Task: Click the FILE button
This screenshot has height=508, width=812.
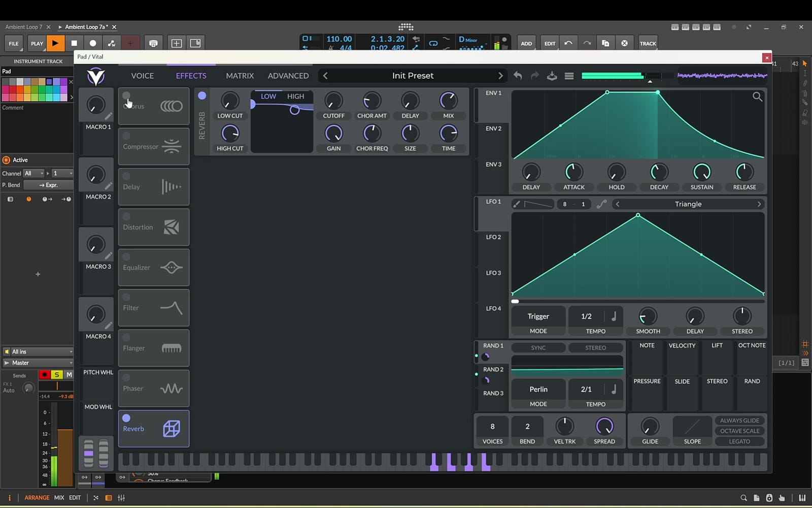Action: pyautogui.click(x=14, y=43)
